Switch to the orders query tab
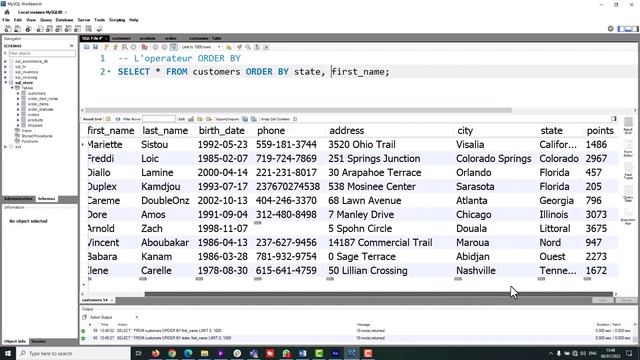 pos(171,38)
